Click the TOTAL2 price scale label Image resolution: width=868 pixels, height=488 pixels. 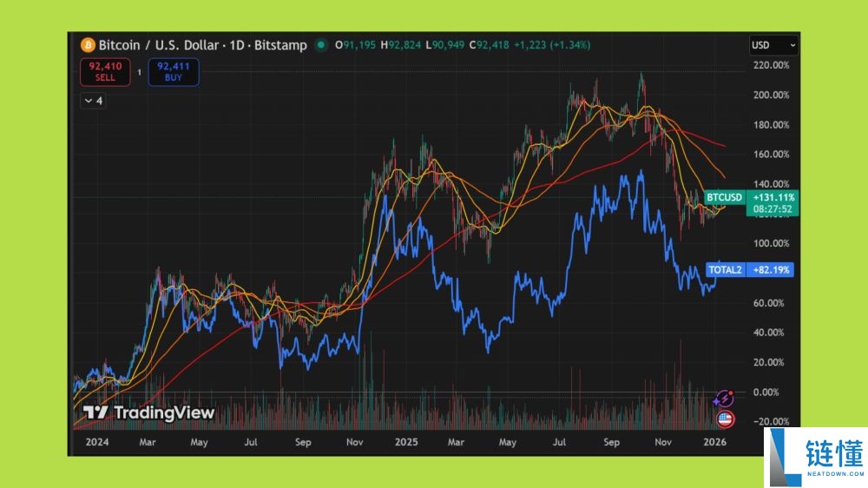click(725, 270)
